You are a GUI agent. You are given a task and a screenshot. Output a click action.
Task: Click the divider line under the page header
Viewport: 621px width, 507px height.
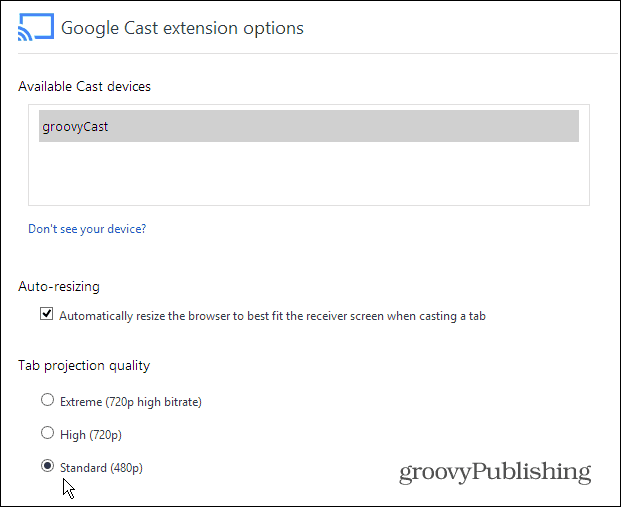pyautogui.click(x=318, y=53)
